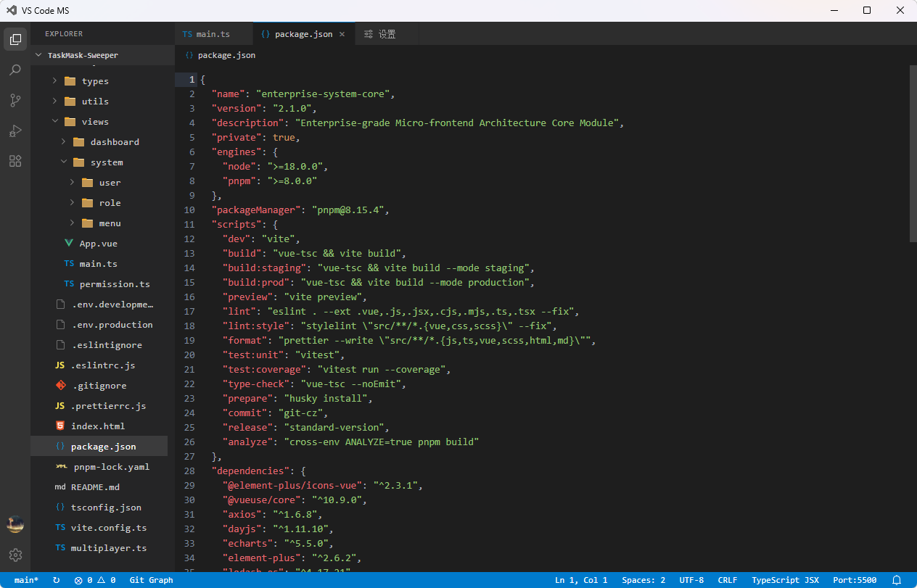Open the Explorer view in activity bar
Image resolution: width=917 pixels, height=588 pixels.
(x=15, y=39)
